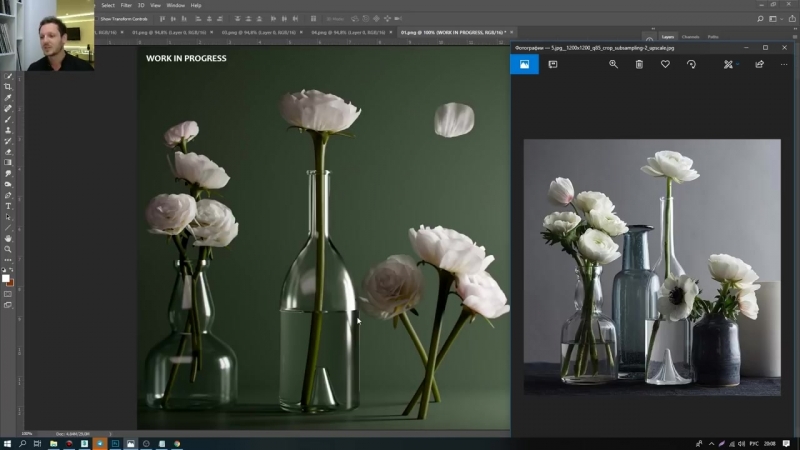Switch to the Layers panel tab
The image size is (800, 450).
668,37
